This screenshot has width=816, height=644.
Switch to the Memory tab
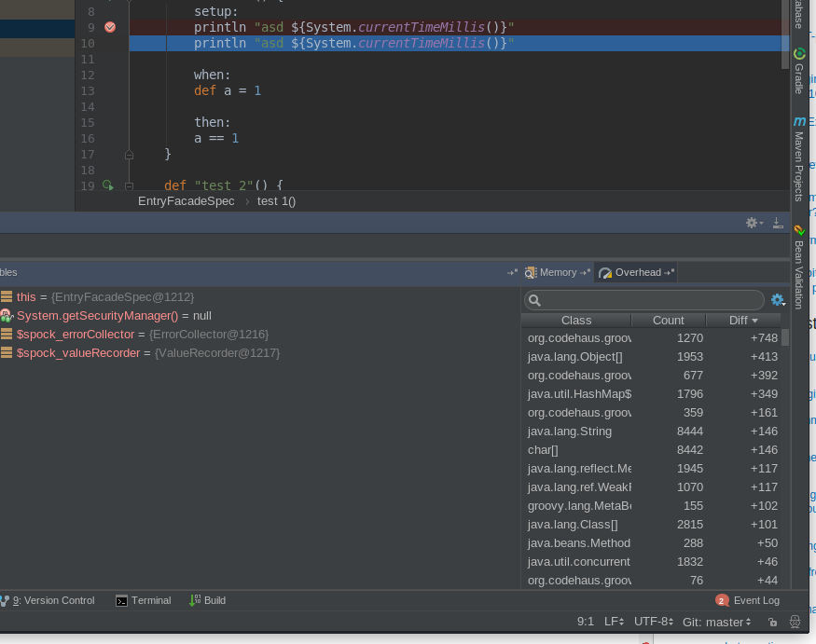[x=558, y=272]
